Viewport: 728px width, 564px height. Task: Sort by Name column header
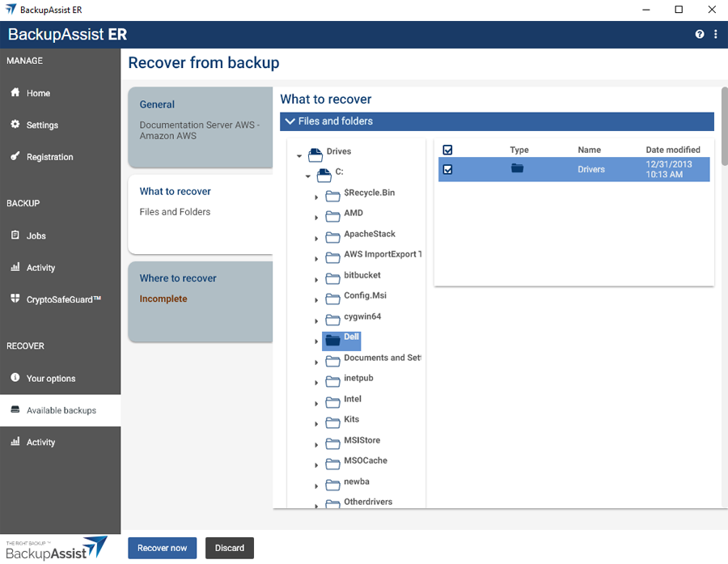[x=589, y=150]
